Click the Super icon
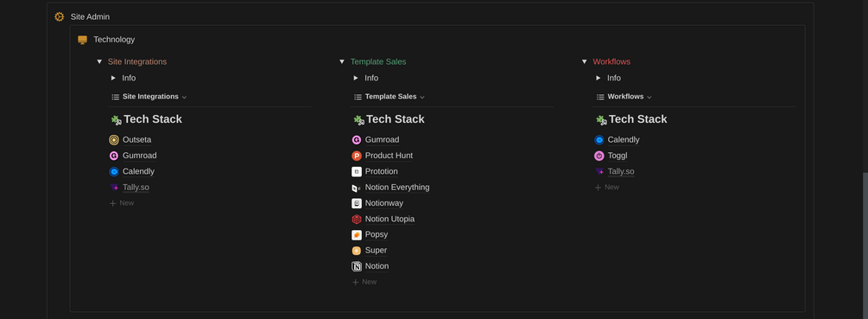 [x=357, y=251]
